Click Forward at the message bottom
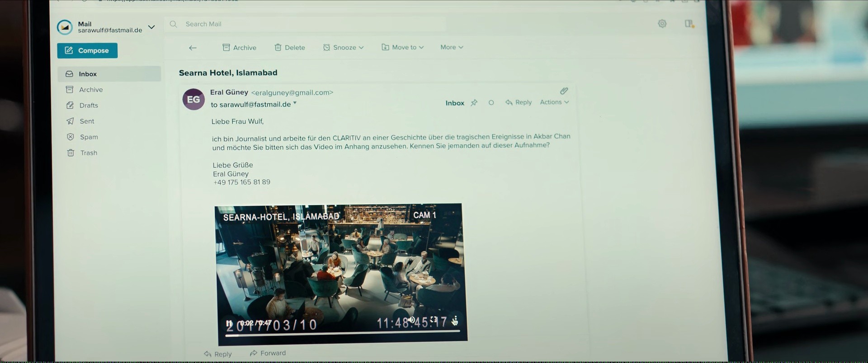 268,353
